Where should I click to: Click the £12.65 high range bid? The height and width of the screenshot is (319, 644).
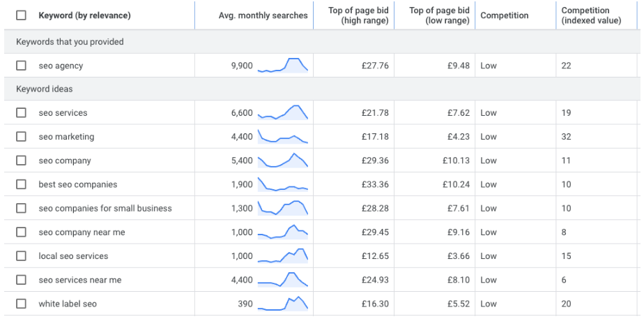[375, 256]
